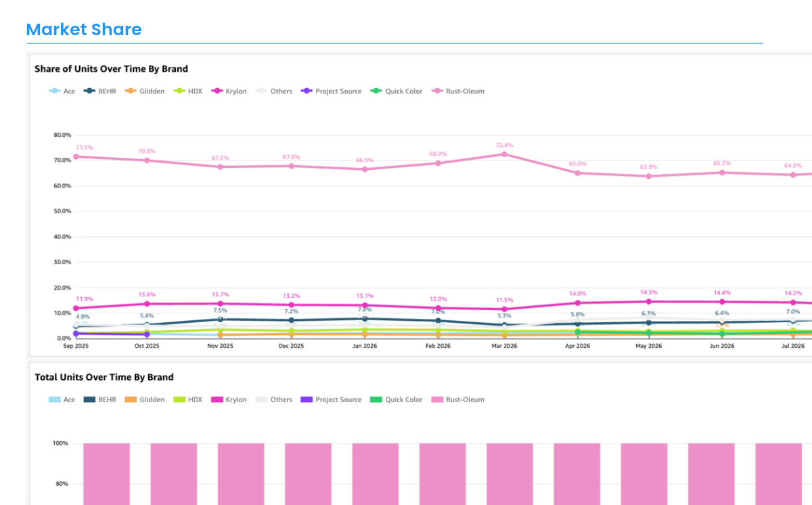Click the 67.8% Rust-Oleum value label
Screen dimensions: 812x505
[291, 157]
